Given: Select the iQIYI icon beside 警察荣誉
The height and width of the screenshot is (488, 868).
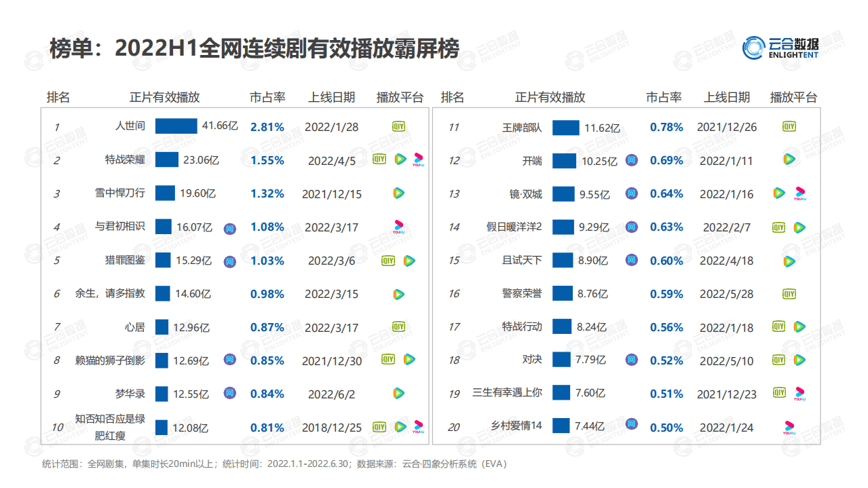Looking at the screenshot, I should coord(789,294).
